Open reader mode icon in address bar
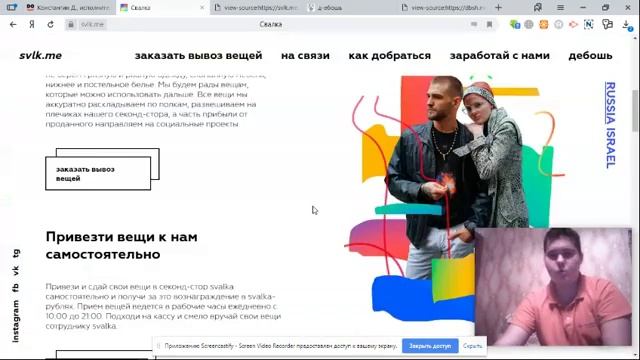The height and width of the screenshot is (360, 640). pyautogui.click(x=473, y=24)
